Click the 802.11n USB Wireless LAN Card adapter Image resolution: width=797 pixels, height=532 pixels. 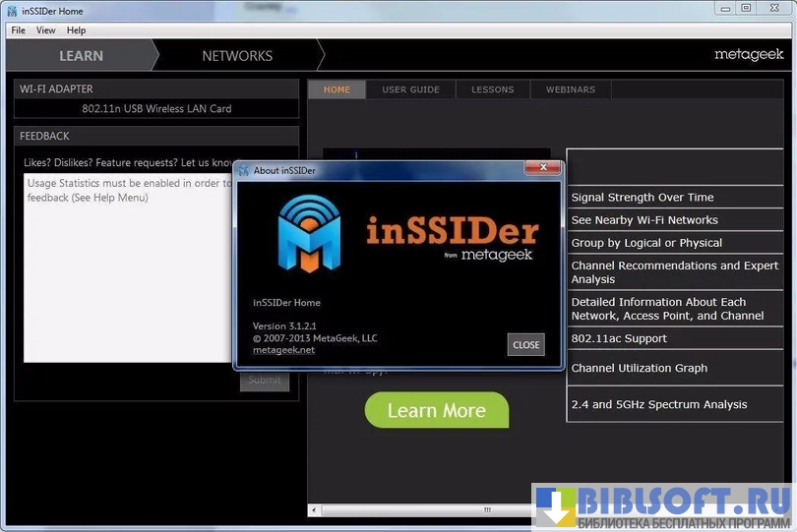[x=156, y=108]
